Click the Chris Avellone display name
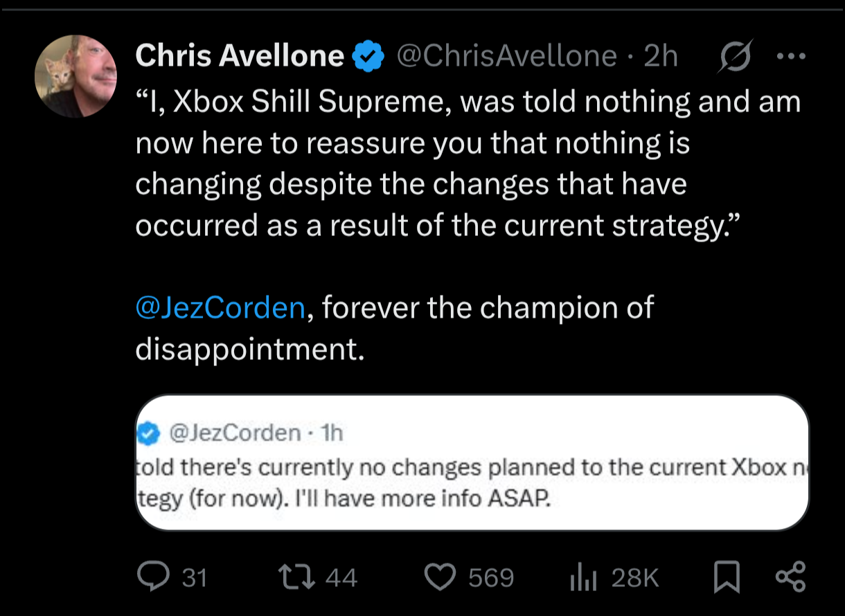845x616 pixels. (x=240, y=57)
